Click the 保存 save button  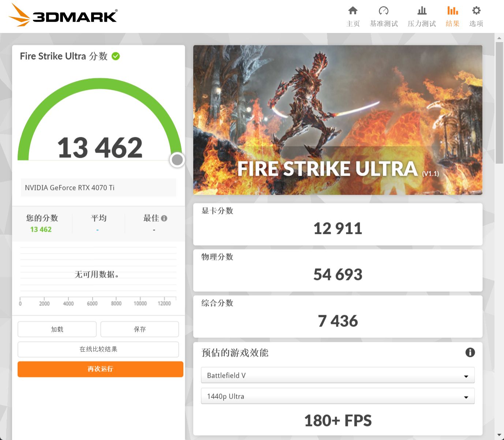(140, 329)
